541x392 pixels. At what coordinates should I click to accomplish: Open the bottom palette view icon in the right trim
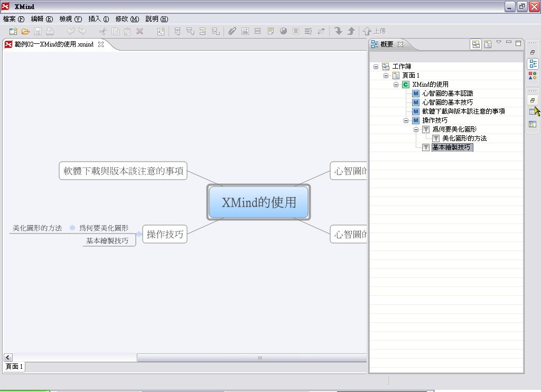[533, 124]
